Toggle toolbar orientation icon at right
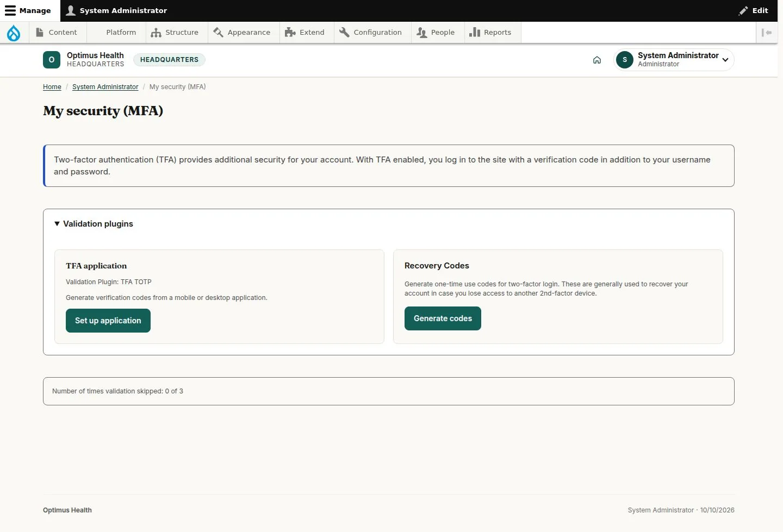This screenshot has height=532, width=783. click(767, 33)
